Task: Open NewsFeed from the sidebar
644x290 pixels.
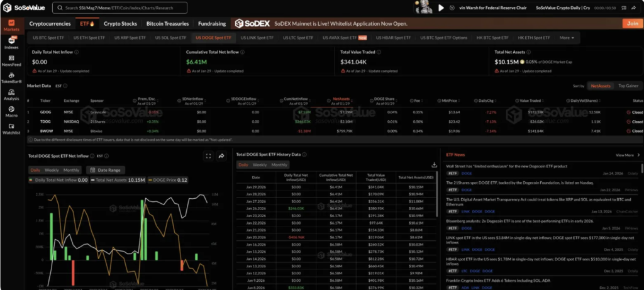Action: (x=11, y=60)
